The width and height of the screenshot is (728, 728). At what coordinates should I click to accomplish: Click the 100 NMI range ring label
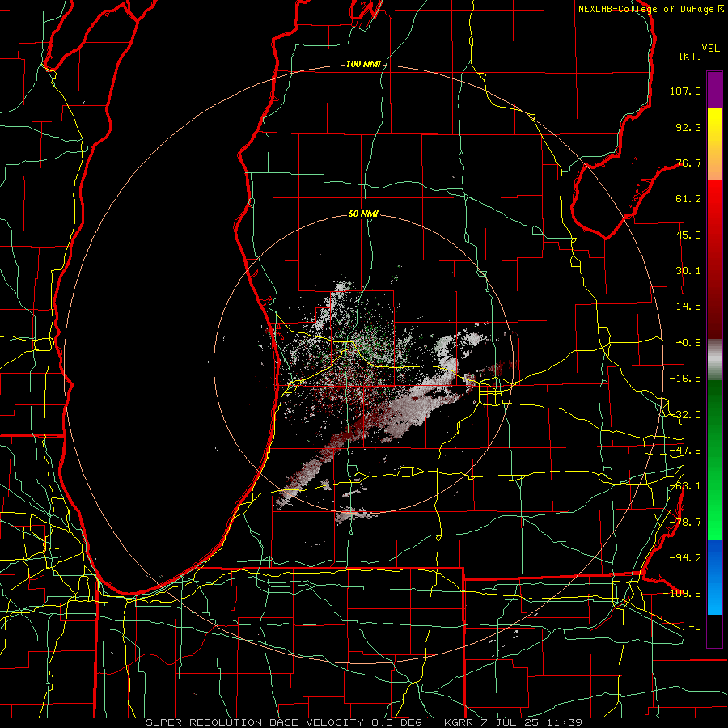point(363,64)
